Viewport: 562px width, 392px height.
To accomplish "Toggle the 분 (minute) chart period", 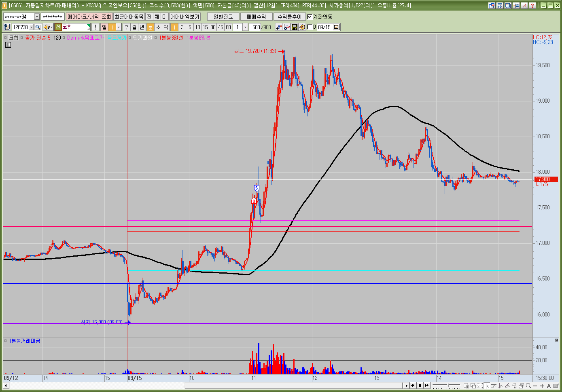I will [x=151, y=27].
